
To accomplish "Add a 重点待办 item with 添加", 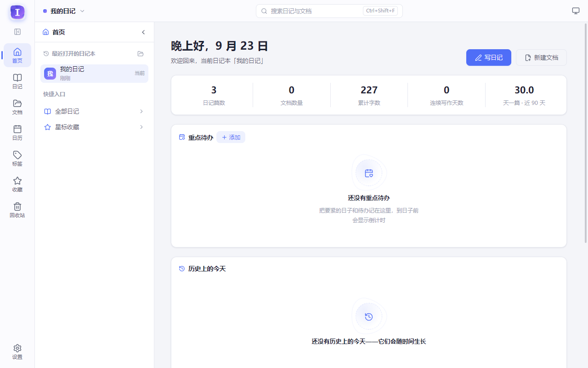I will point(231,137).
